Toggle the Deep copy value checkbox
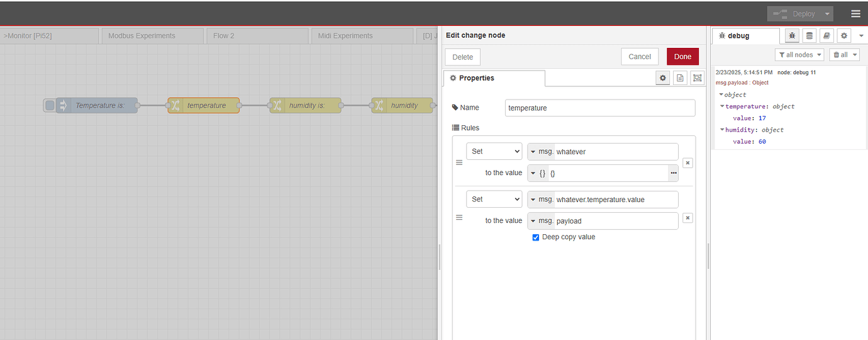This screenshot has height=340, width=868. (536, 237)
